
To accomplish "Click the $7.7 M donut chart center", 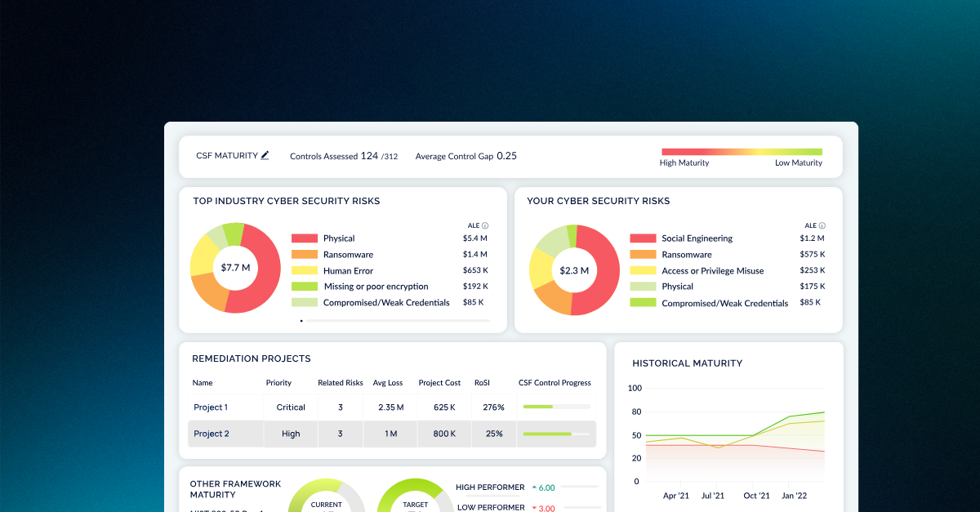I will pyautogui.click(x=235, y=267).
